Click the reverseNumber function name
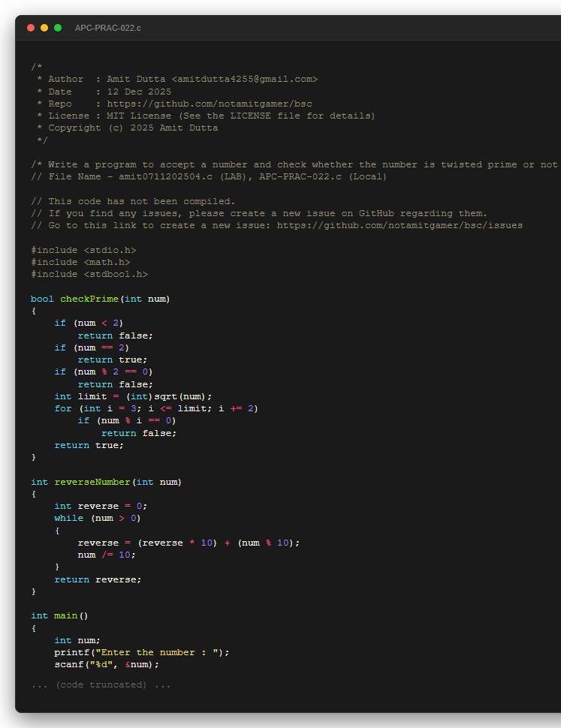Image resolution: width=561 pixels, height=728 pixels. [x=92, y=482]
